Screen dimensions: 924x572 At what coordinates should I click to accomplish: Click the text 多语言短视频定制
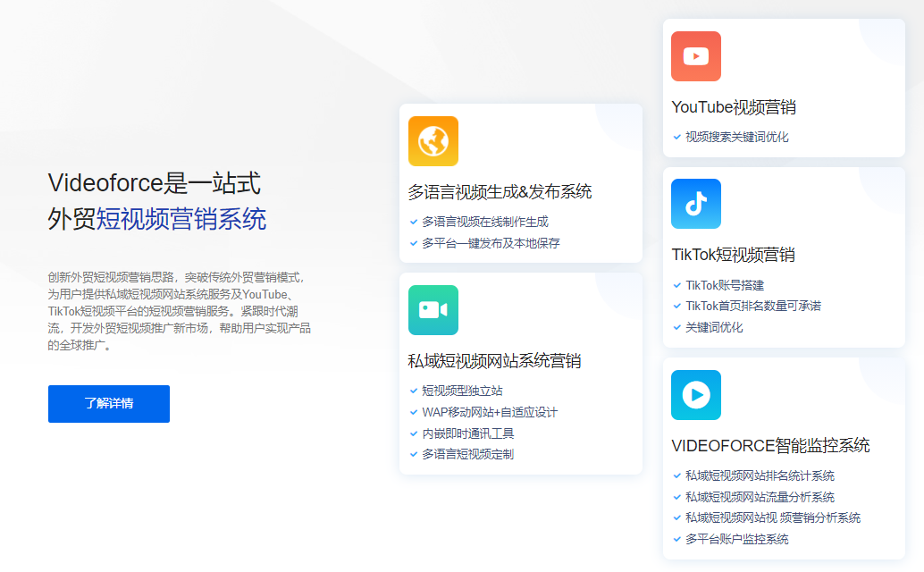(x=468, y=454)
